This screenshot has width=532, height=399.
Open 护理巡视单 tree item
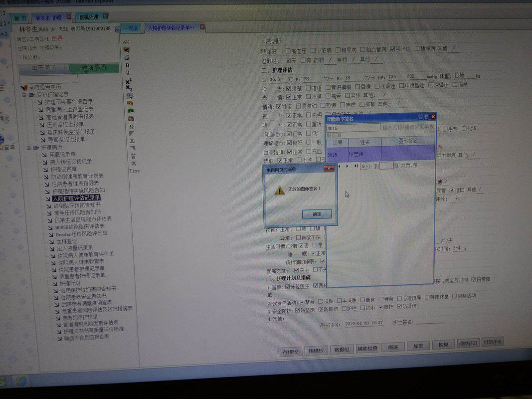63,169
